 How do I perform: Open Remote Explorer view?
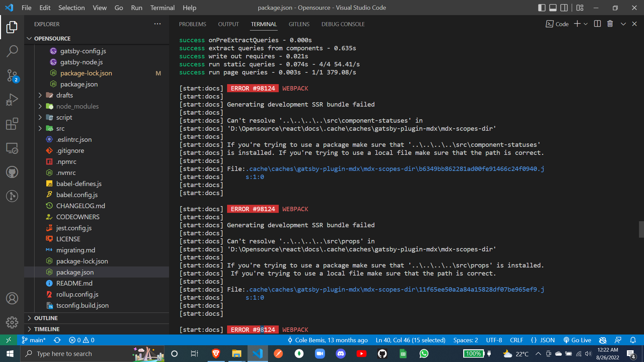(12, 148)
